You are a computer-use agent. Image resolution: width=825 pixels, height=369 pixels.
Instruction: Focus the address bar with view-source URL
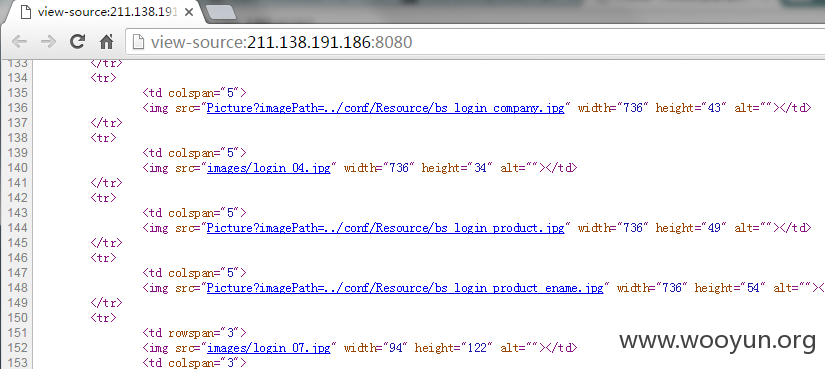click(x=474, y=42)
